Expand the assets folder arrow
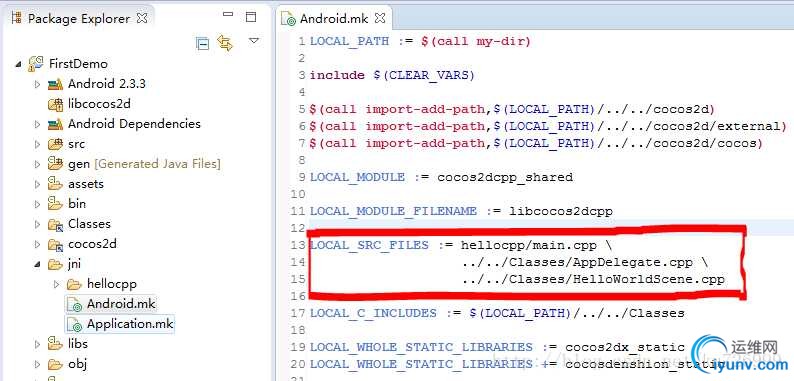The height and width of the screenshot is (381, 794). click(x=37, y=184)
